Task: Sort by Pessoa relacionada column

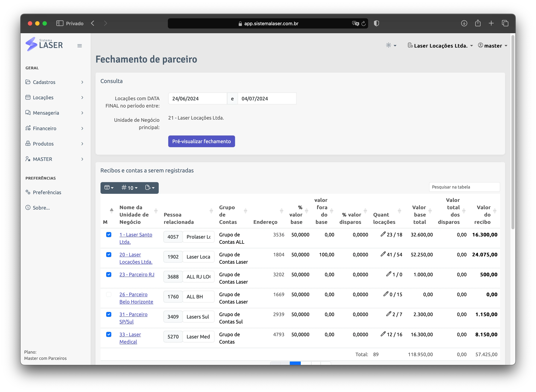Action: (211, 211)
